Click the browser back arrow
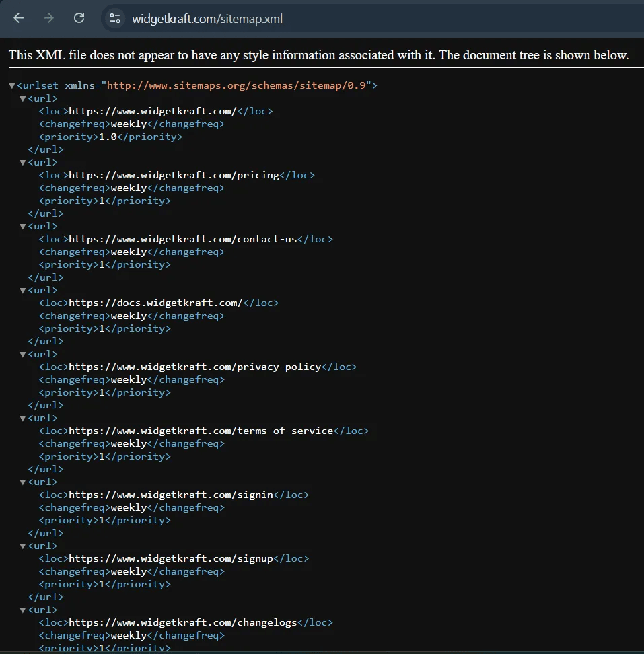Screen dimensions: 644x654 pyautogui.click(x=18, y=18)
